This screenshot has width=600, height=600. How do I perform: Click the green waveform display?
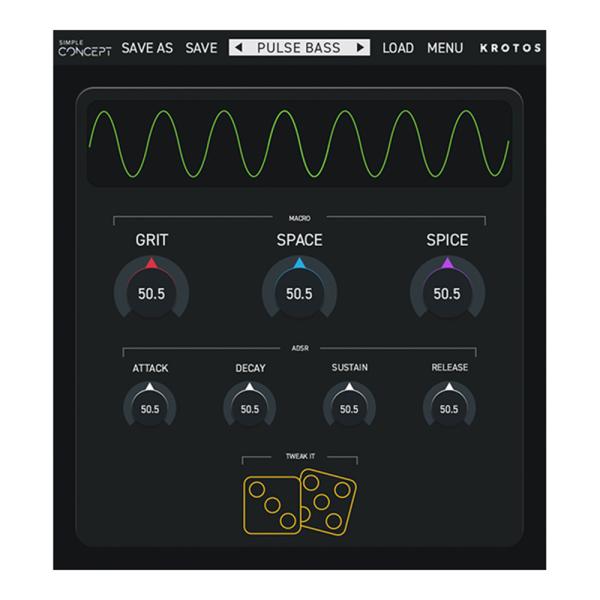(x=299, y=143)
